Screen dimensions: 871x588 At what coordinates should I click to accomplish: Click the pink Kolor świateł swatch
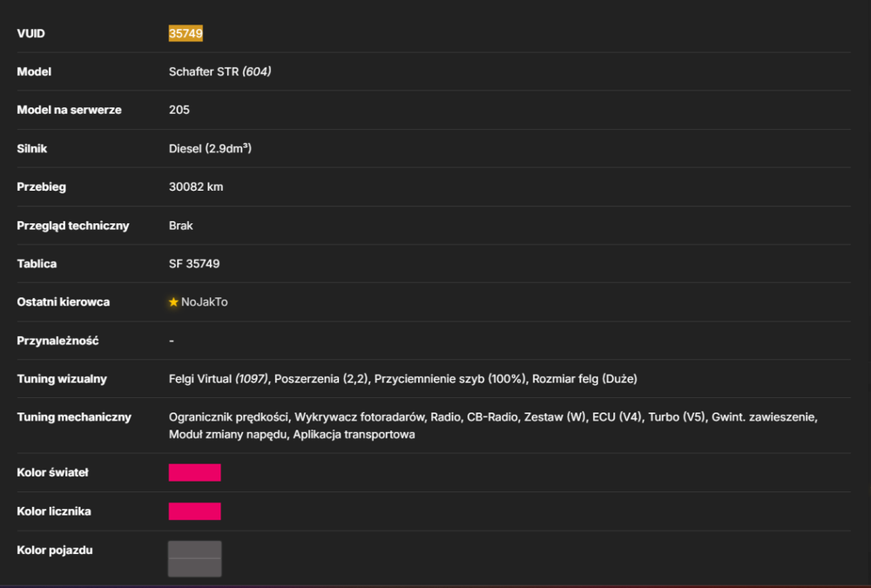[x=194, y=472]
